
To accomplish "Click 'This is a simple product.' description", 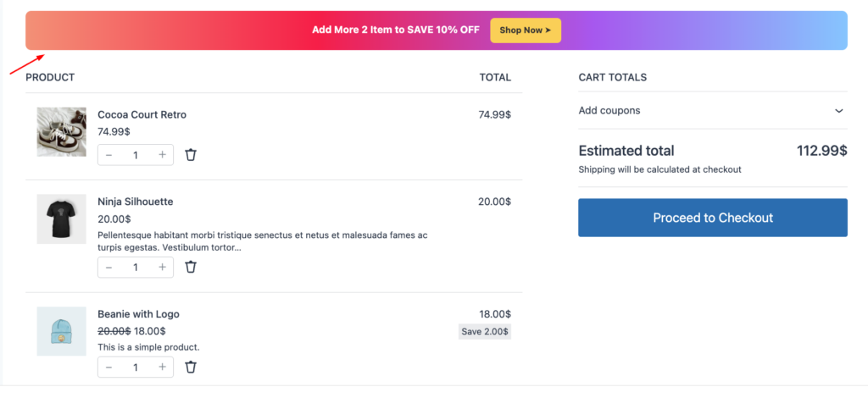I will pos(148,347).
